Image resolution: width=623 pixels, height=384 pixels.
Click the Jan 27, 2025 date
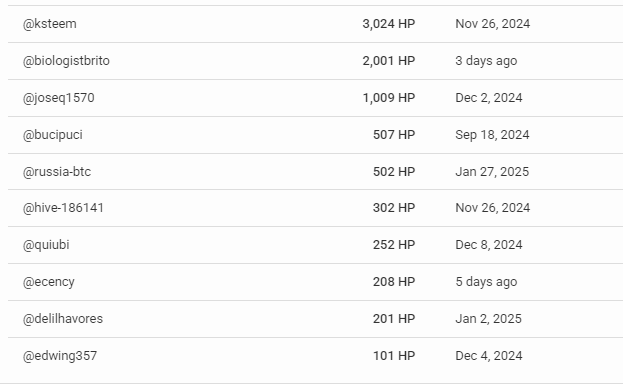[492, 172]
